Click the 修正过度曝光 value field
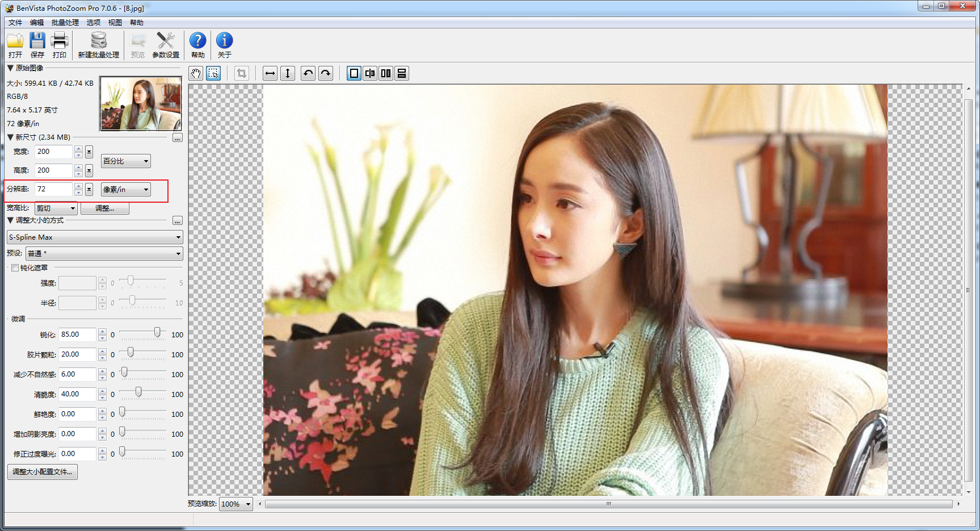980x531 pixels. pos(78,454)
